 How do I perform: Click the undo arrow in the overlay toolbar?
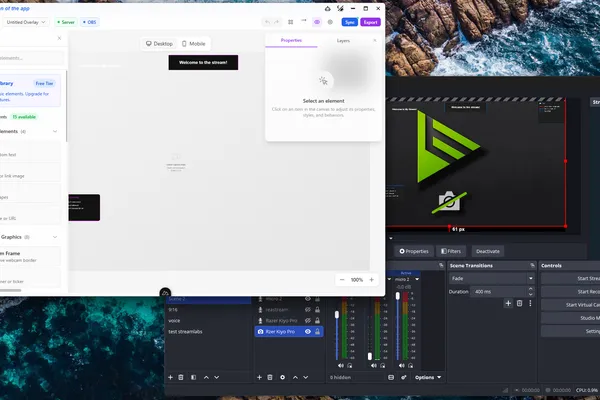coord(267,22)
